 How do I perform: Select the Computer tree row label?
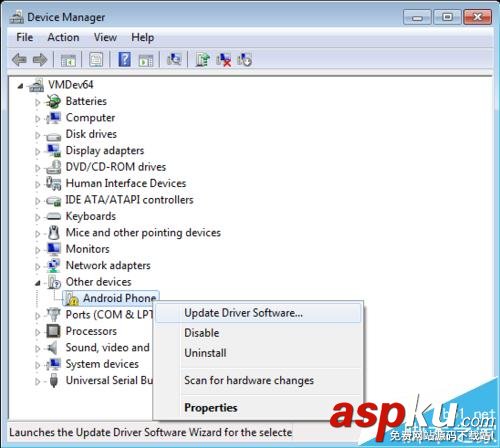pyautogui.click(x=90, y=118)
